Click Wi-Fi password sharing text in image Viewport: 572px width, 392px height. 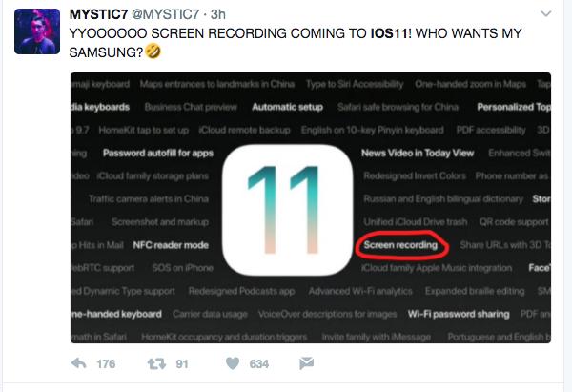459,314
